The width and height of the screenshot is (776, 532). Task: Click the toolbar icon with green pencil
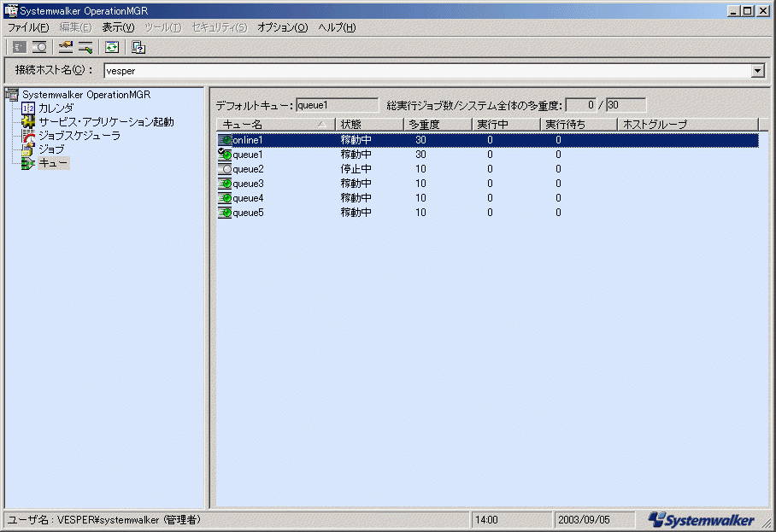pos(85,48)
